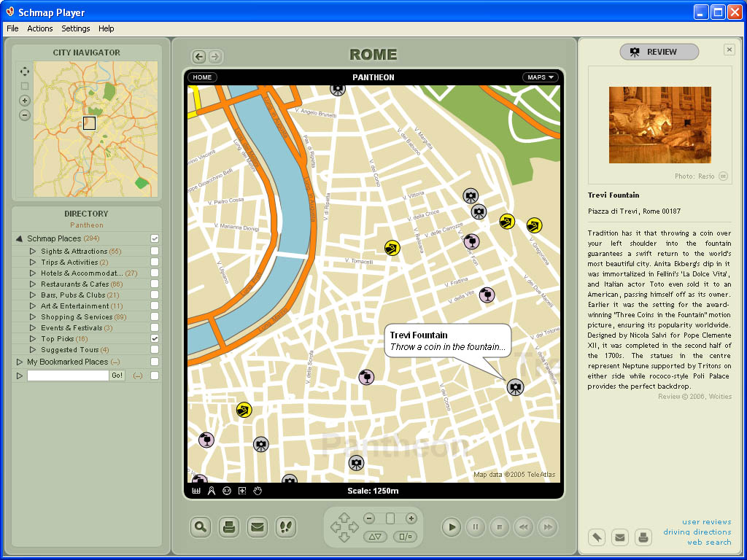This screenshot has height=560, width=747.
Task: Expand the Hotels & Accommodation category
Action: point(33,273)
